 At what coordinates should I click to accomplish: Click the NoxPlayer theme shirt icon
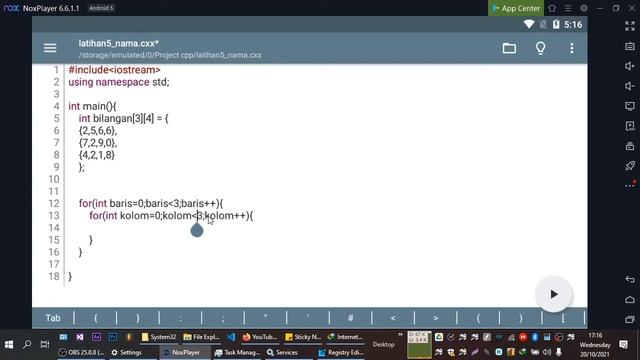pyautogui.click(x=552, y=8)
